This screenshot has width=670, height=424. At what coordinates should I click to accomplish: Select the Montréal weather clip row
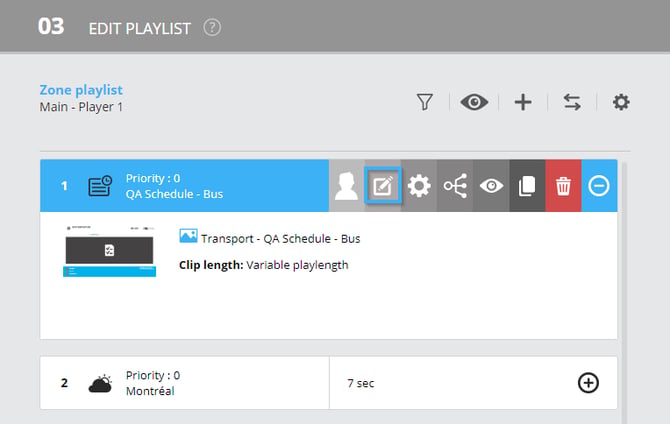point(329,383)
